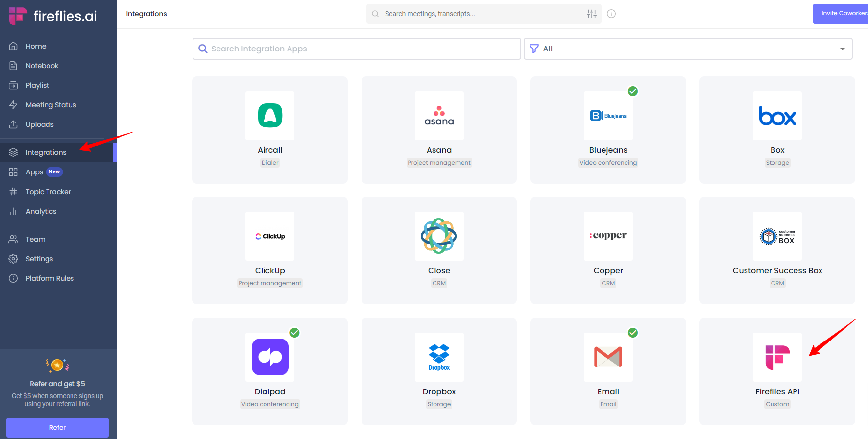
Task: Click the info icon beside search bar
Action: (611, 14)
